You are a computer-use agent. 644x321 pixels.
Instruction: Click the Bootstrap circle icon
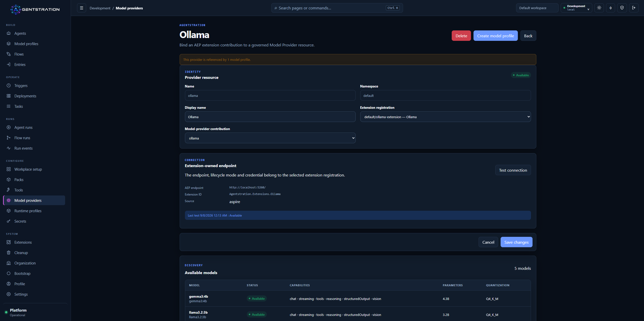coord(9,273)
